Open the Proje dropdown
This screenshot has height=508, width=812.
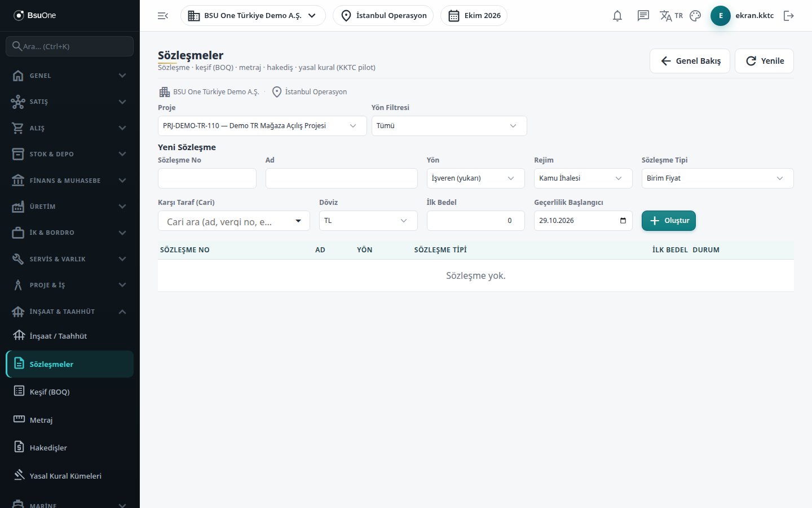(x=262, y=126)
